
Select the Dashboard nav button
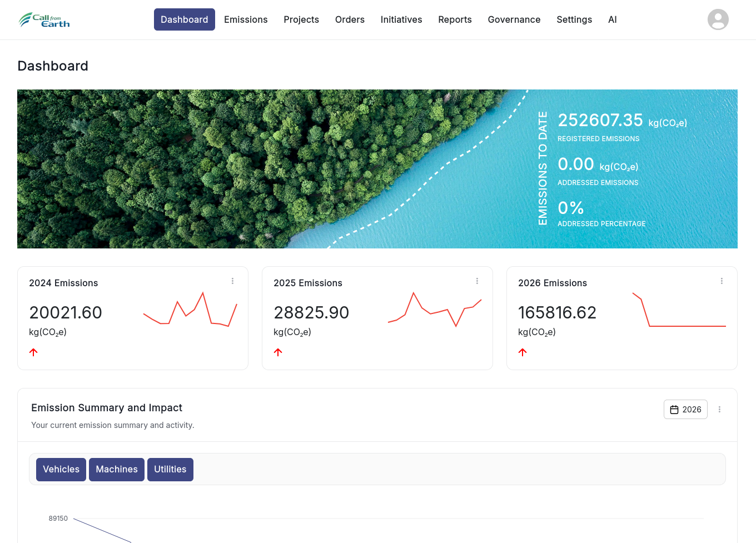[184, 20]
